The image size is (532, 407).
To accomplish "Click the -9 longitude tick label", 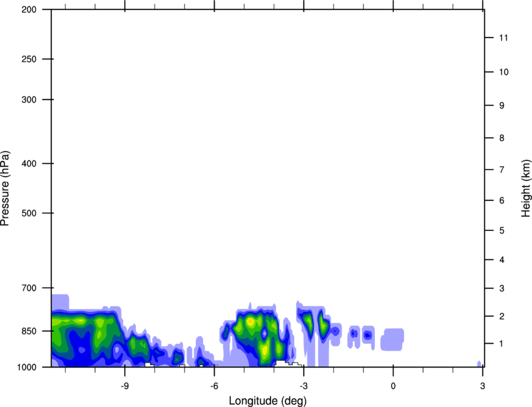I will 125,385.
